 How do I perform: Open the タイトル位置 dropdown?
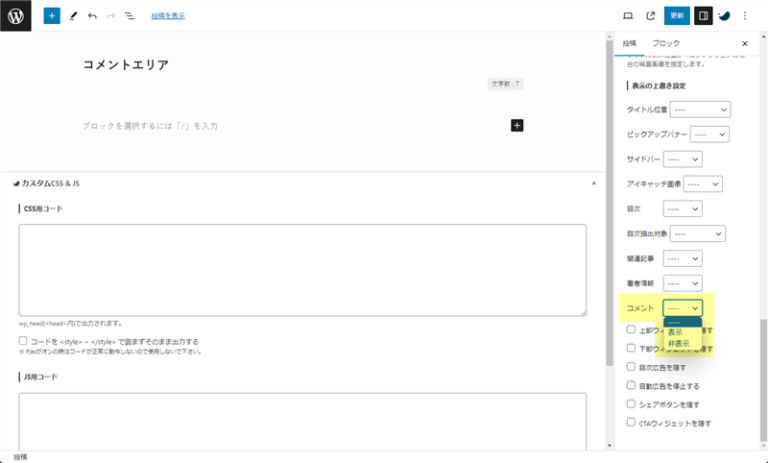coord(701,108)
